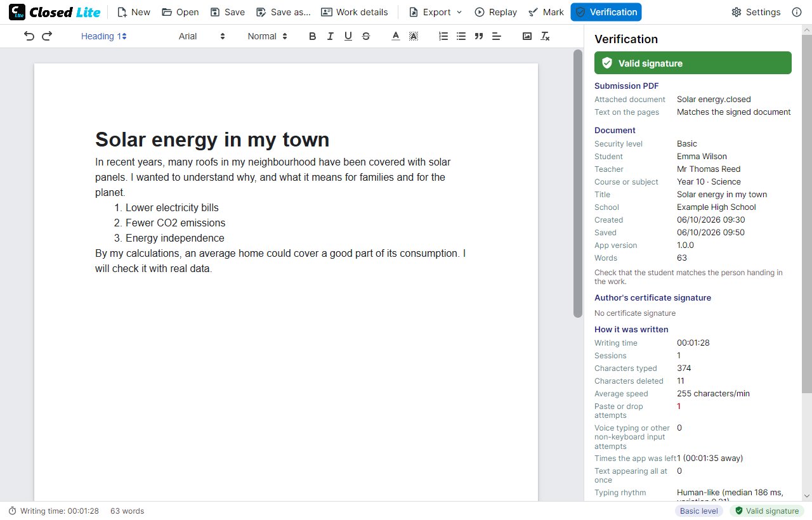The image size is (812, 520).
Task: Click the 'Solar energy in my town' heading
Action: 212,140
